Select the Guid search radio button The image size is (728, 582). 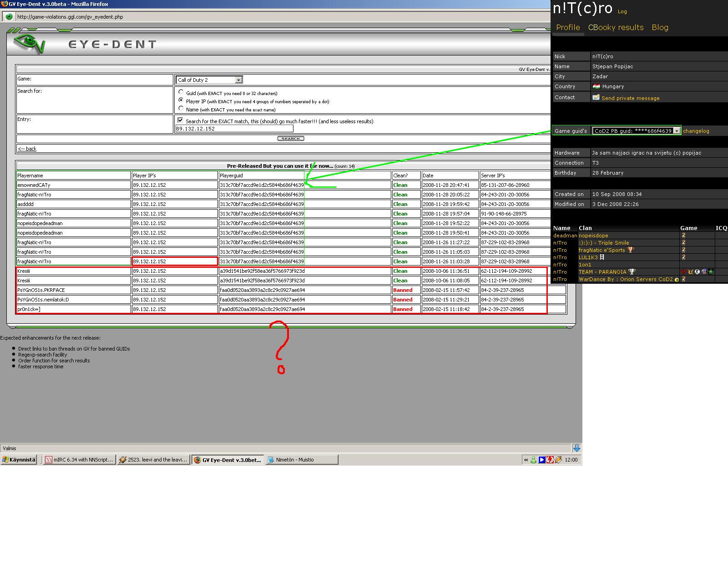coord(181,92)
